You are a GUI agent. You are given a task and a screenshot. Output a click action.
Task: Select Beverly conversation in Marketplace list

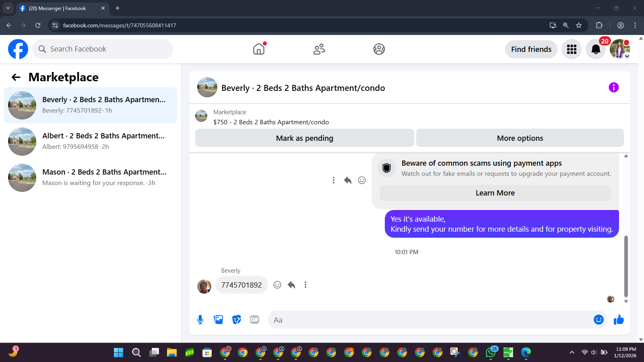(x=91, y=105)
